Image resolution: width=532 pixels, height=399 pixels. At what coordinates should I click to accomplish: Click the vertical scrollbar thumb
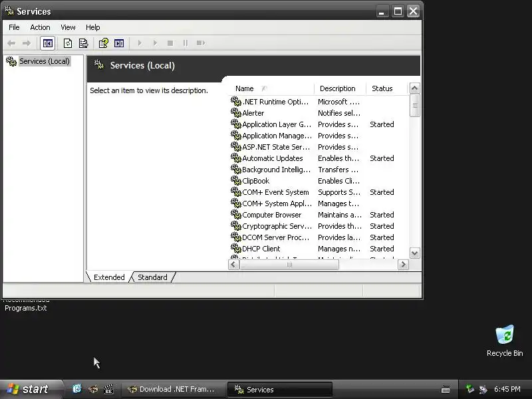point(414,106)
